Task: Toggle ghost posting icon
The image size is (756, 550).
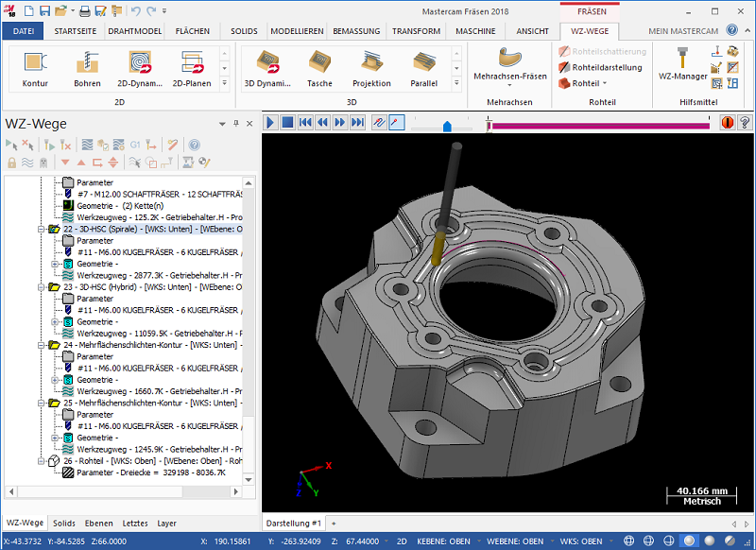Action: click(x=43, y=163)
